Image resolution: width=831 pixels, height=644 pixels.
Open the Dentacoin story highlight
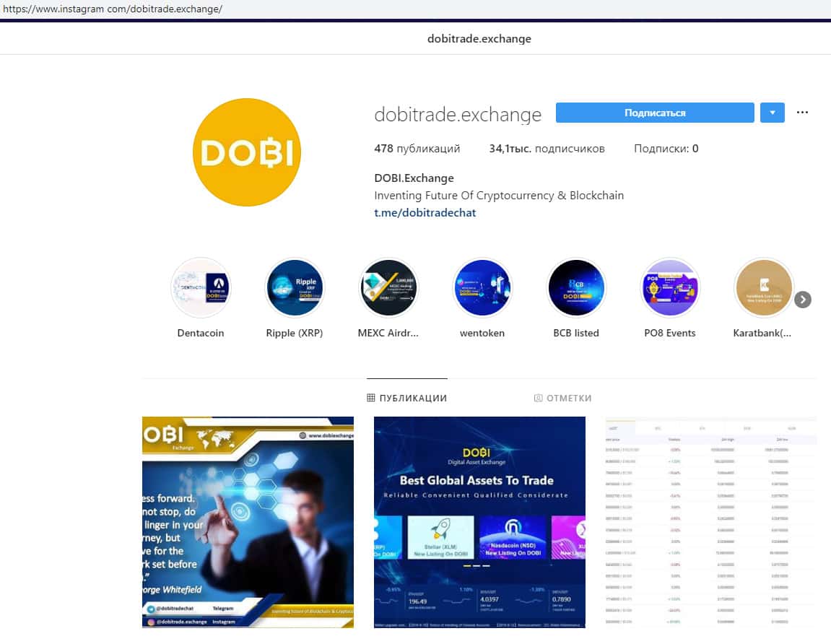coord(201,288)
